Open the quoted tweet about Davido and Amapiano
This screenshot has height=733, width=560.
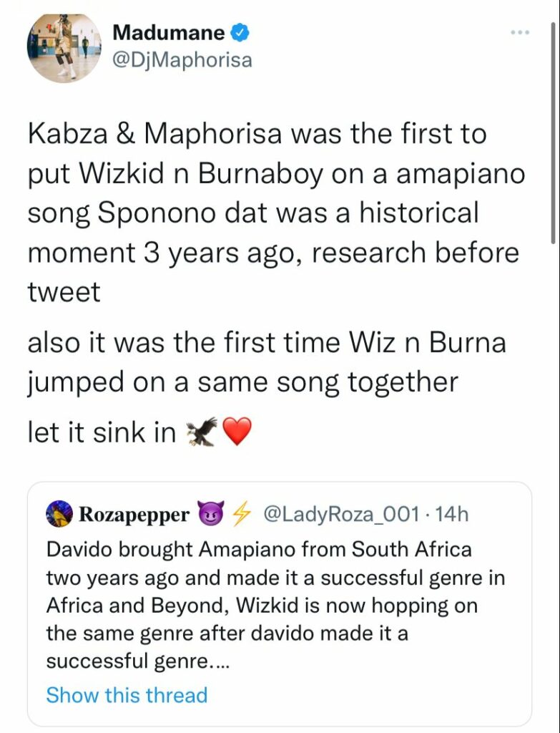(280, 604)
